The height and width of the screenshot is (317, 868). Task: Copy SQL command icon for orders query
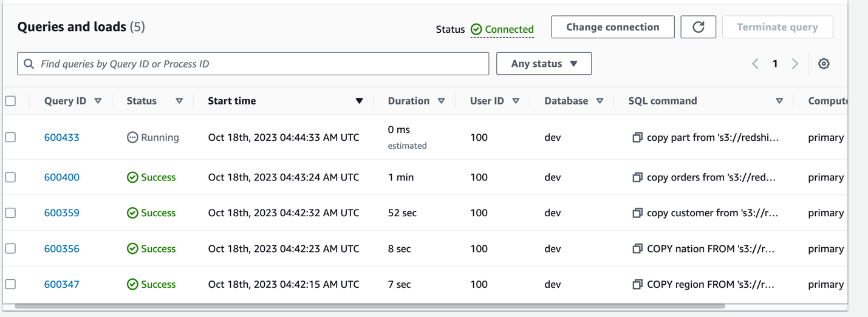(x=637, y=177)
